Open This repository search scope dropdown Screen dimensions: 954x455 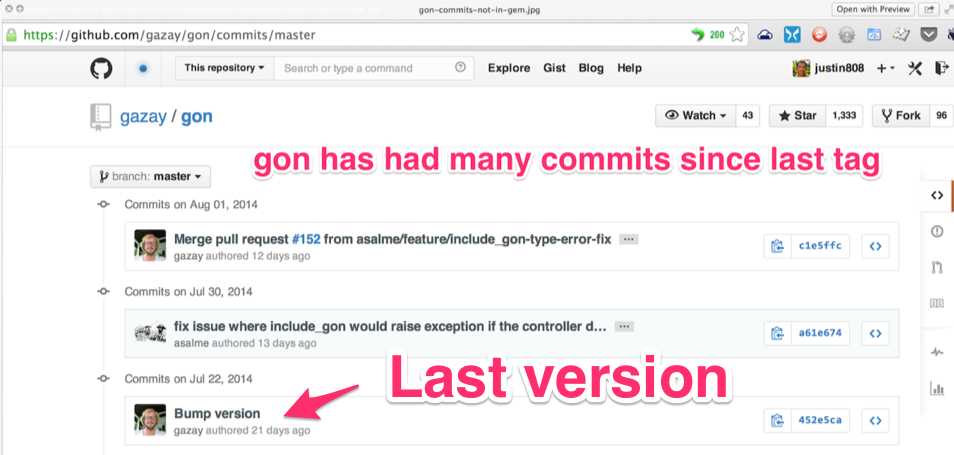point(225,68)
